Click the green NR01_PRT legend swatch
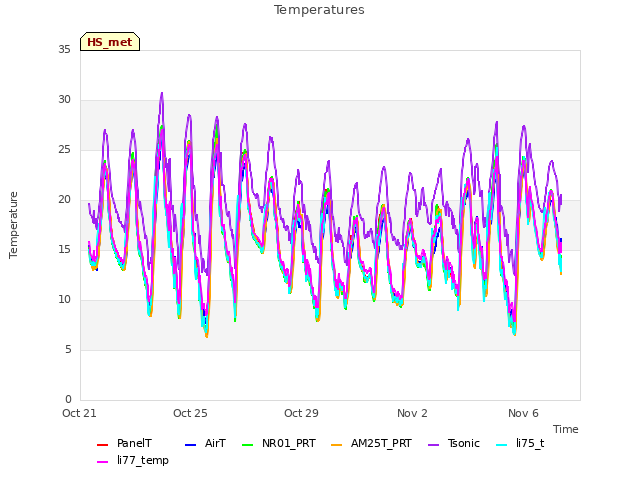The image size is (640, 480). (x=248, y=444)
